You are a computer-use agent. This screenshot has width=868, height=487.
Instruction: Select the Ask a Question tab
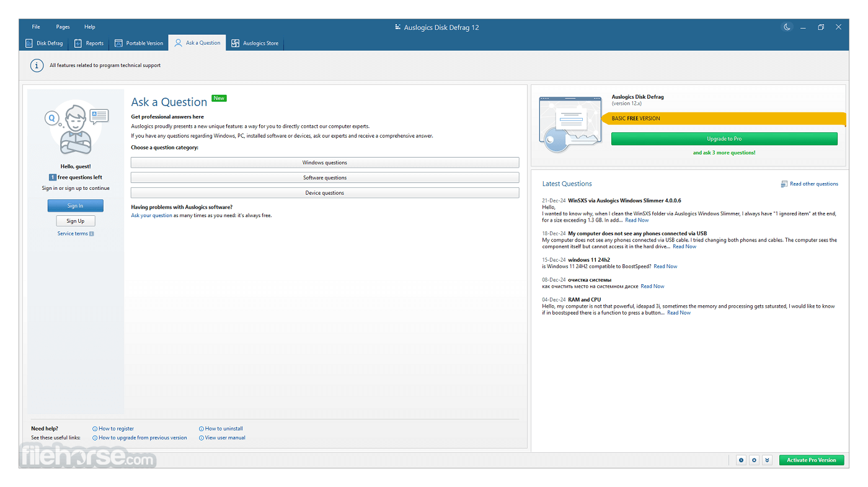(197, 43)
